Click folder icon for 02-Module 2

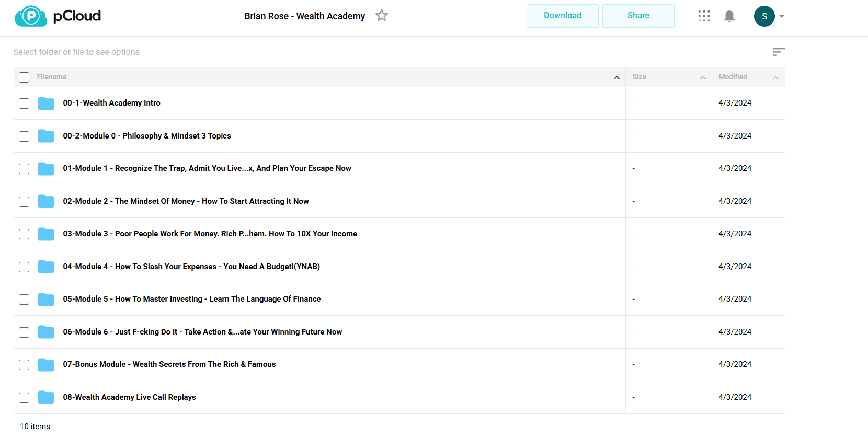pyautogui.click(x=46, y=201)
